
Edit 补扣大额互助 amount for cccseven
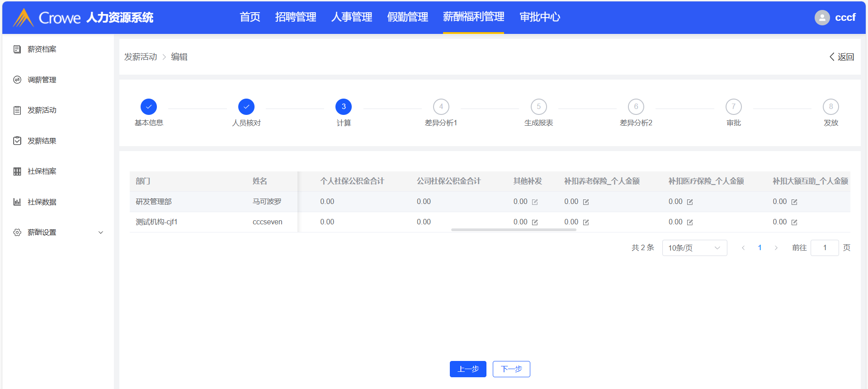pyautogui.click(x=794, y=223)
